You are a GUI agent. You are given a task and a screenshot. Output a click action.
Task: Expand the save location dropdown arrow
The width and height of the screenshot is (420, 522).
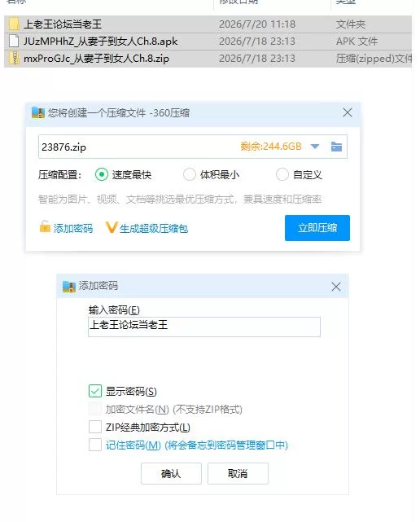(315, 147)
